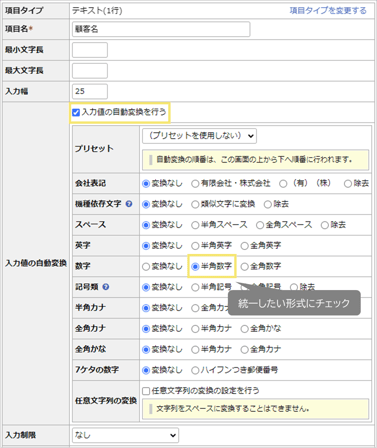Select 変換なし for 記号類

tap(146, 287)
